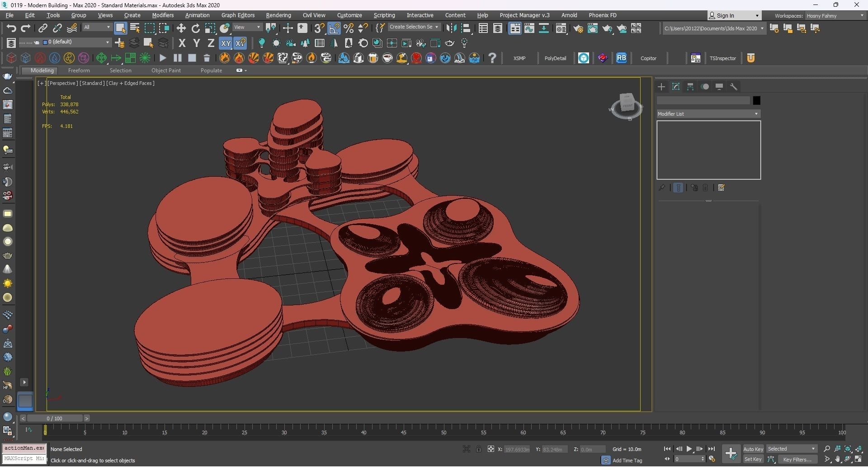Click the RB plugin icon
The image size is (868, 470).
(622, 58)
